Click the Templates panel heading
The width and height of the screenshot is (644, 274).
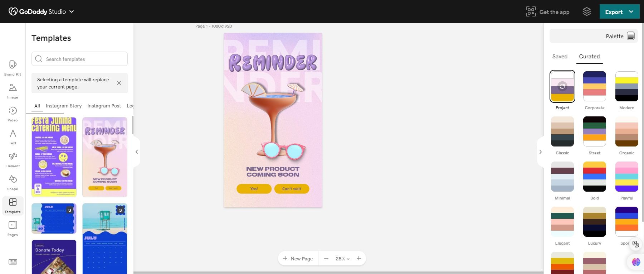[51, 38]
